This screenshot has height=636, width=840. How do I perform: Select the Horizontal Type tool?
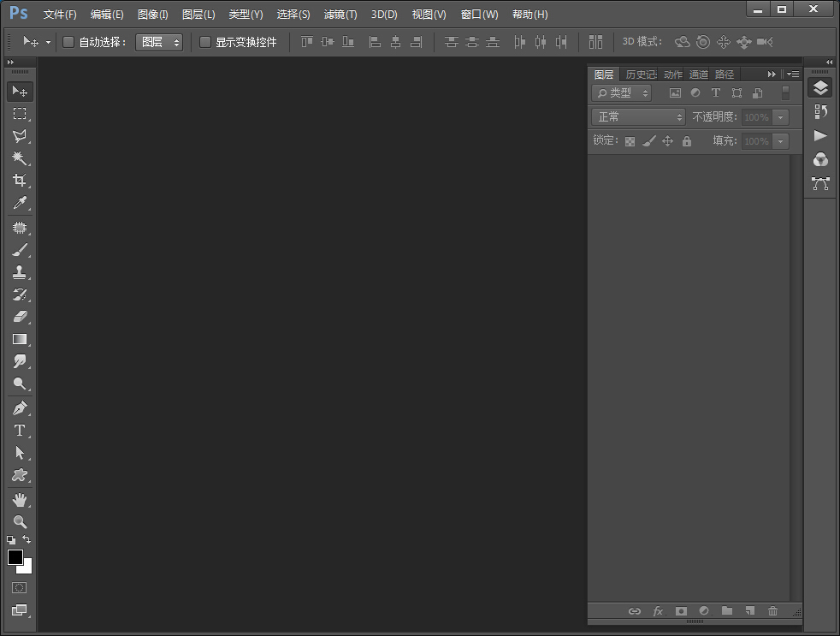point(19,431)
